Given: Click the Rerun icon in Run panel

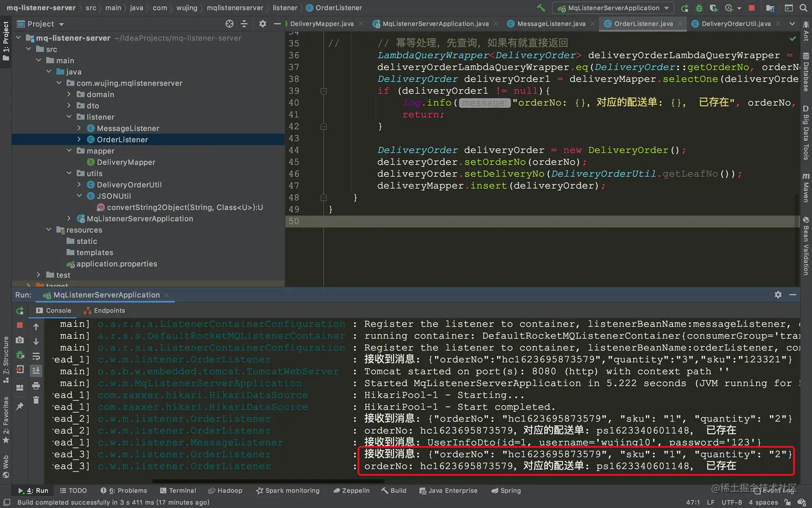Looking at the screenshot, I should 20,311.
